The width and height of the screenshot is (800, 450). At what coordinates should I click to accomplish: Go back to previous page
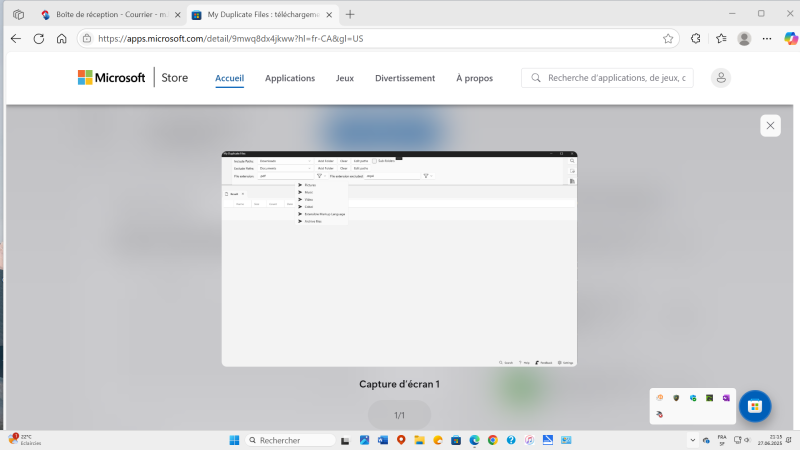(x=16, y=38)
